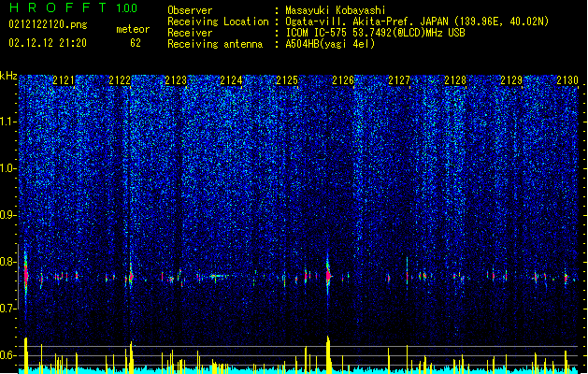The image size is (588, 374).
Task: Click time marker 2128
Action: pos(455,79)
